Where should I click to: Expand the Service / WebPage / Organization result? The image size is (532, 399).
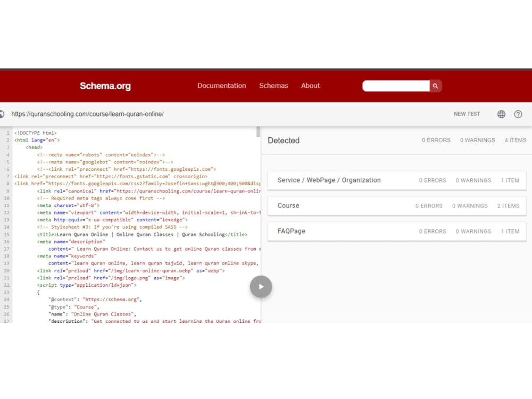396,180
